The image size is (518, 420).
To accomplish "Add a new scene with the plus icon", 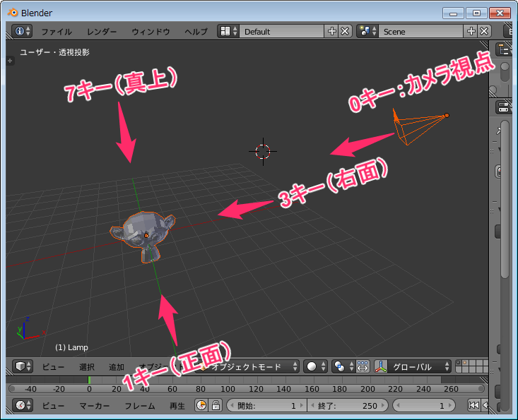I will (x=471, y=31).
